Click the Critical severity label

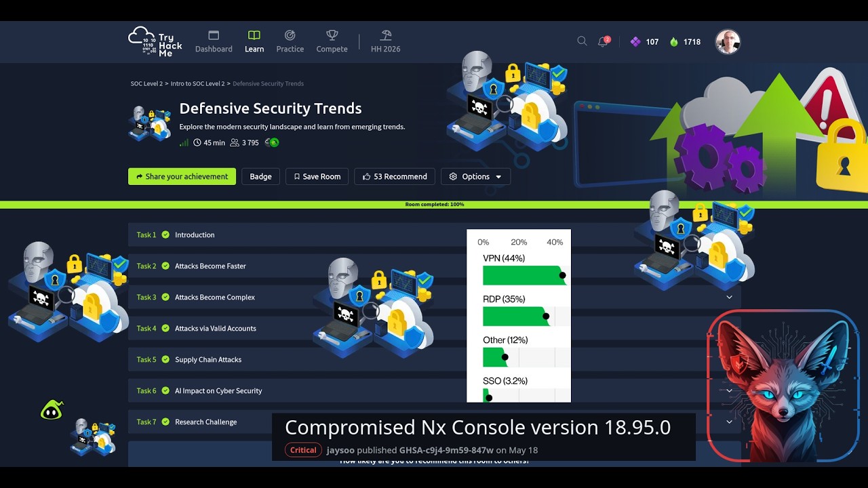[x=303, y=450]
